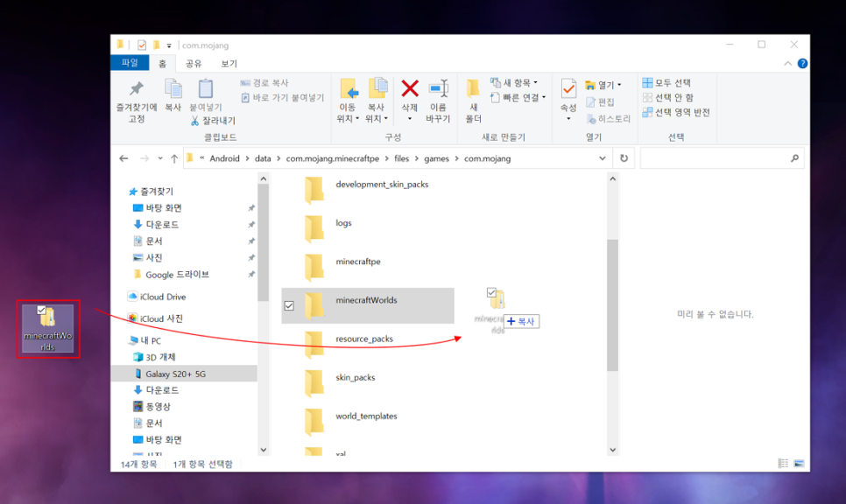Open the Quick Access Toolbar customize dropdown
This screenshot has height=504, width=846.
pyautogui.click(x=169, y=45)
